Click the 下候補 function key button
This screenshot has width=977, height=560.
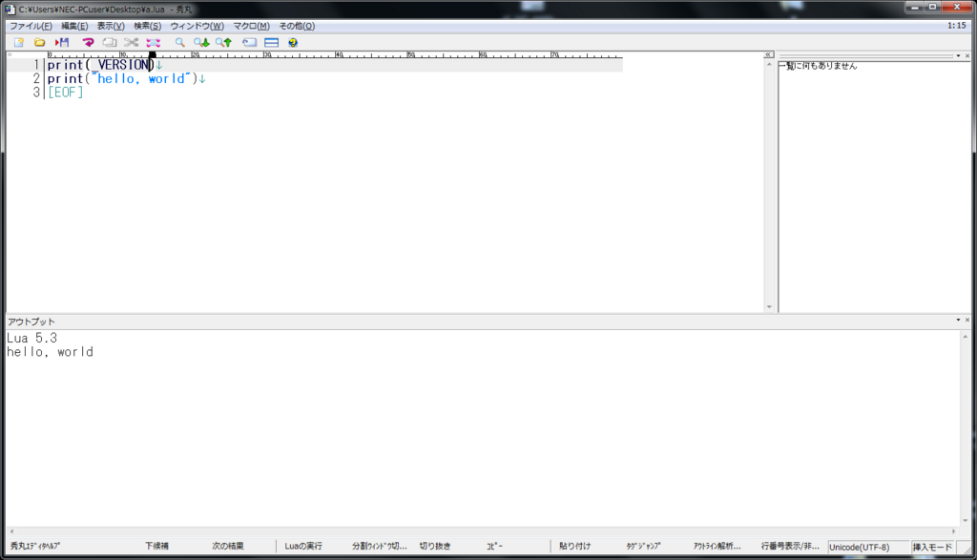tap(157, 547)
